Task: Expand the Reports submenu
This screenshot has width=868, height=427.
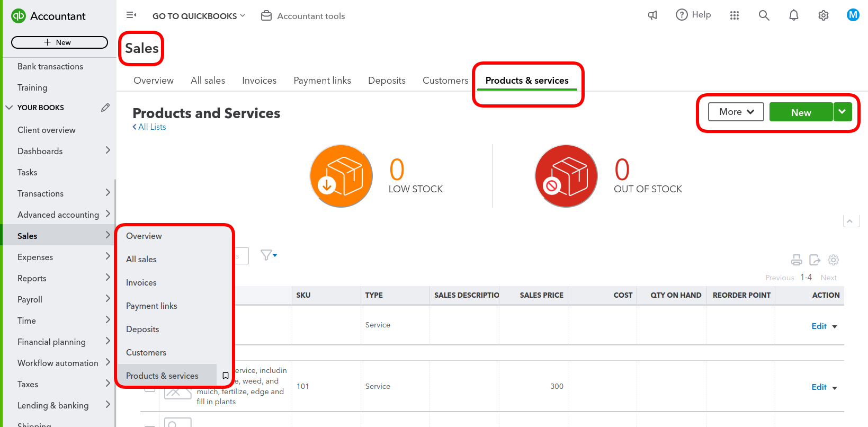Action: (x=108, y=278)
